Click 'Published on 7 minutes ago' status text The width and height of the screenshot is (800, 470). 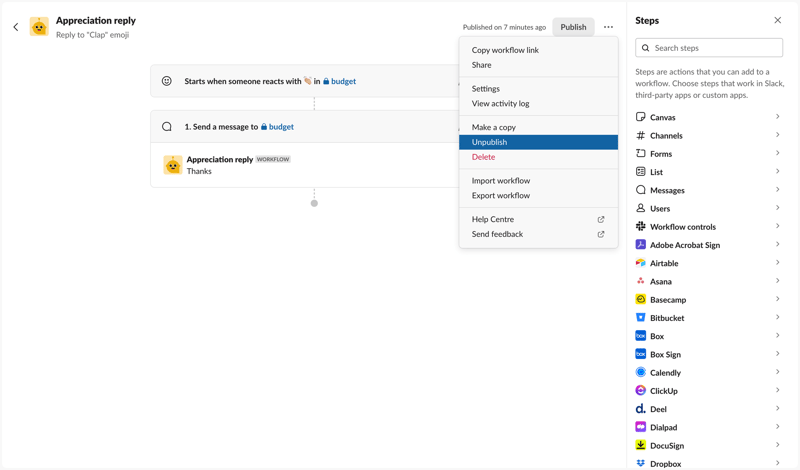coord(504,28)
